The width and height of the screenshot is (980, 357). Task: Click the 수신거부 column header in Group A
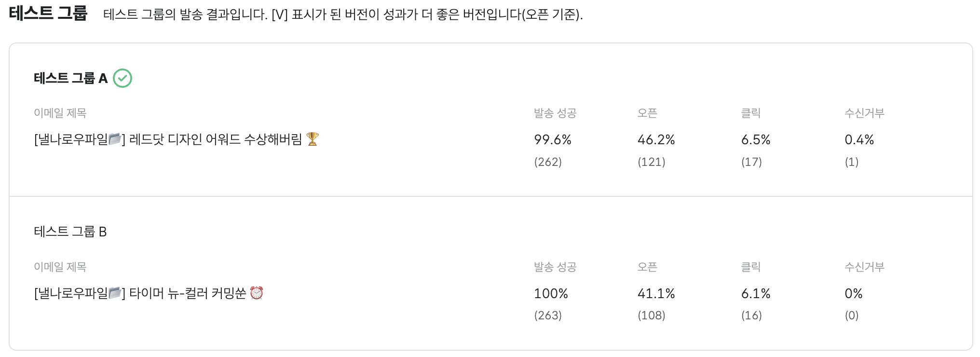(864, 113)
